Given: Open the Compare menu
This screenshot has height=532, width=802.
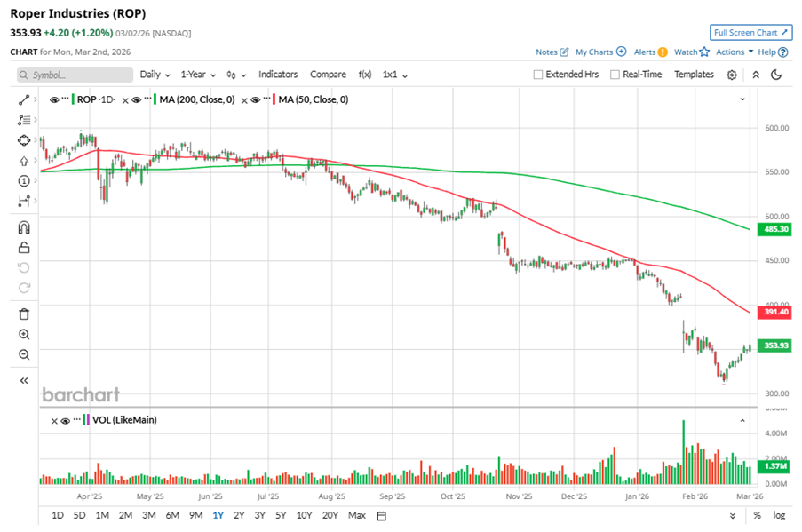Looking at the screenshot, I should pyautogui.click(x=328, y=75).
